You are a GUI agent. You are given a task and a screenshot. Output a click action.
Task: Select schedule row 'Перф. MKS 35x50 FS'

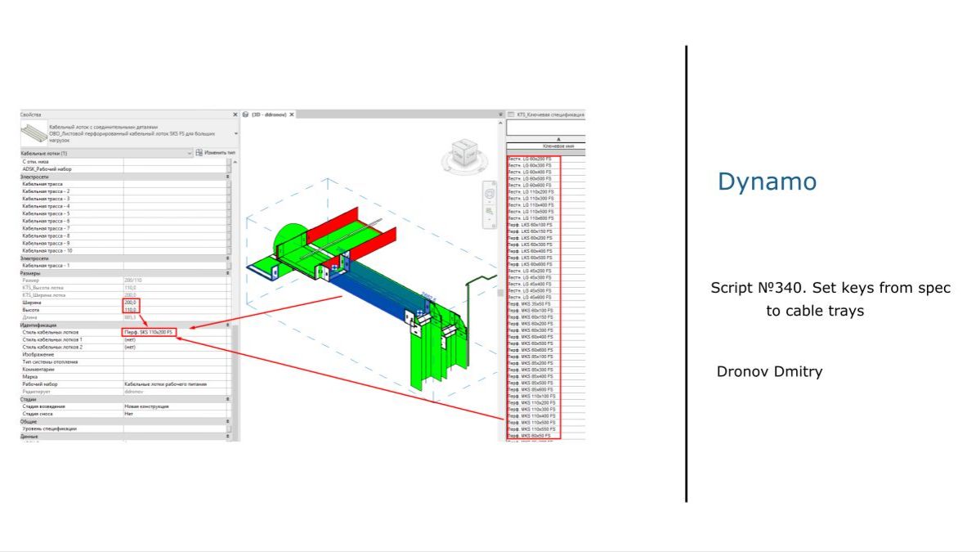point(546,304)
